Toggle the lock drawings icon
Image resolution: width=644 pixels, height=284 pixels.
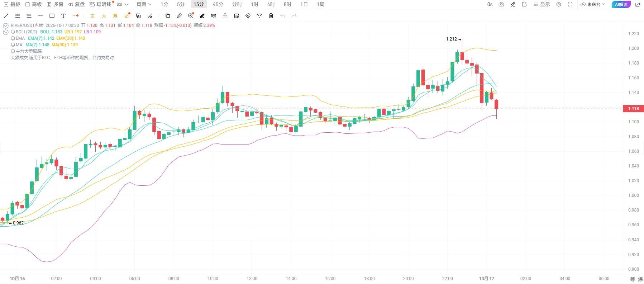225,16
